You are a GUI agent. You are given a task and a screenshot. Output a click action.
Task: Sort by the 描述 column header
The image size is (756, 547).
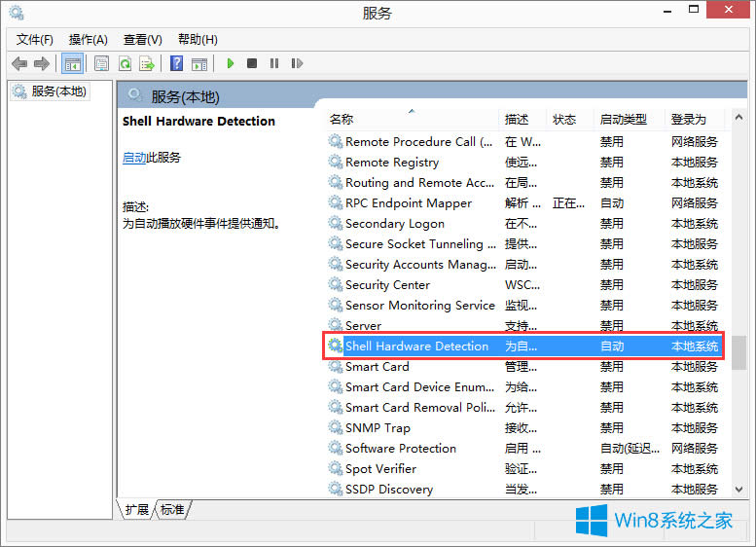pyautogui.click(x=517, y=119)
